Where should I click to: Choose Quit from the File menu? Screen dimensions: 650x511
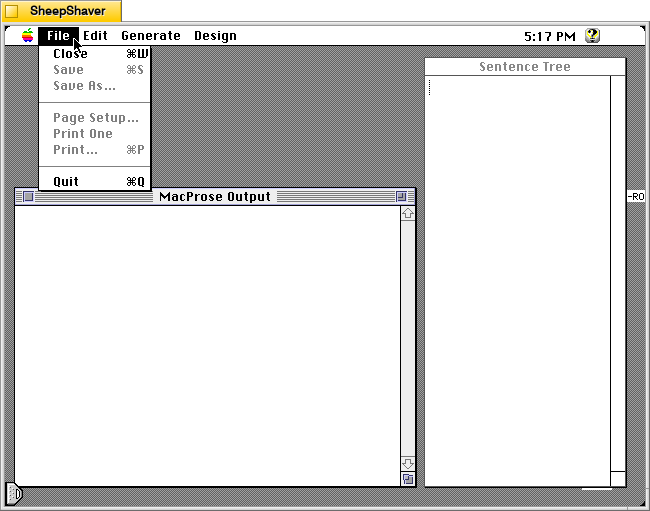95,182
